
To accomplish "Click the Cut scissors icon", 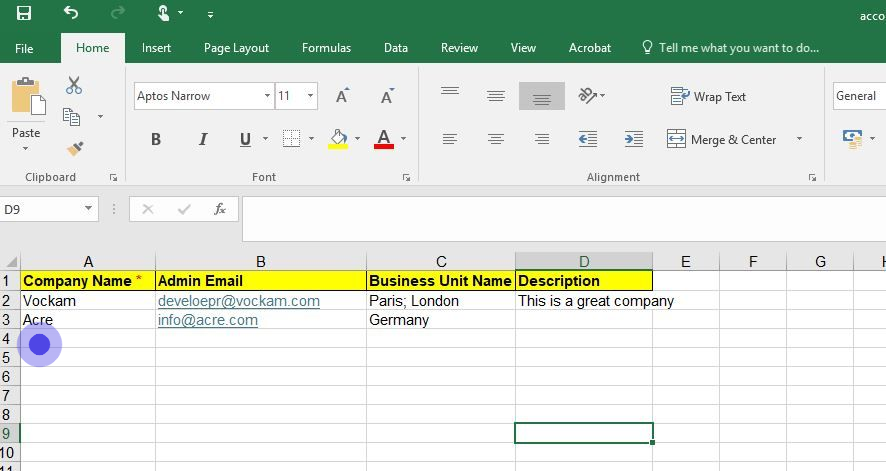I will pos(74,86).
